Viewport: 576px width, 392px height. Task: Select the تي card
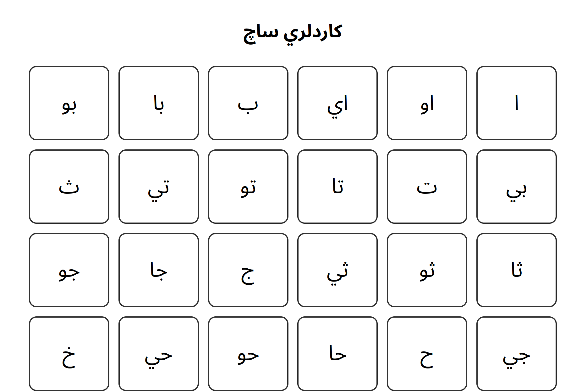(x=158, y=186)
